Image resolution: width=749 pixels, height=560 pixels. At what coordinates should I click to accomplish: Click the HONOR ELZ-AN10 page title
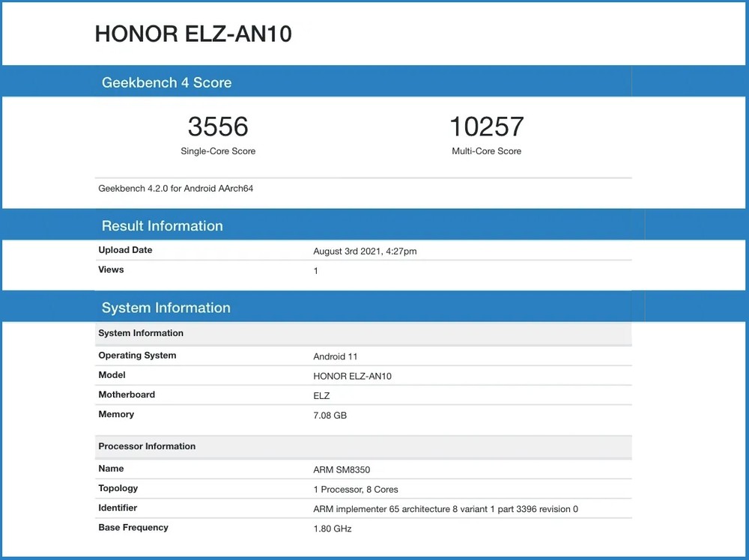(193, 34)
